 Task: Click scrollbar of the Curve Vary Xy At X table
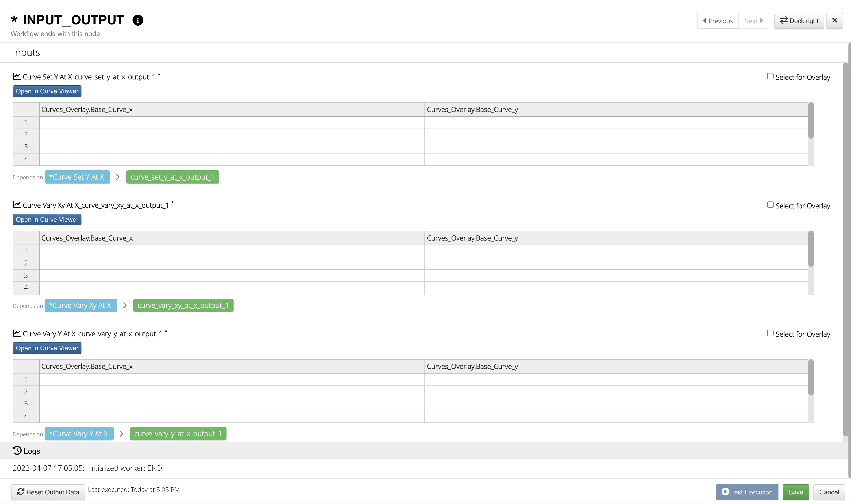point(810,249)
